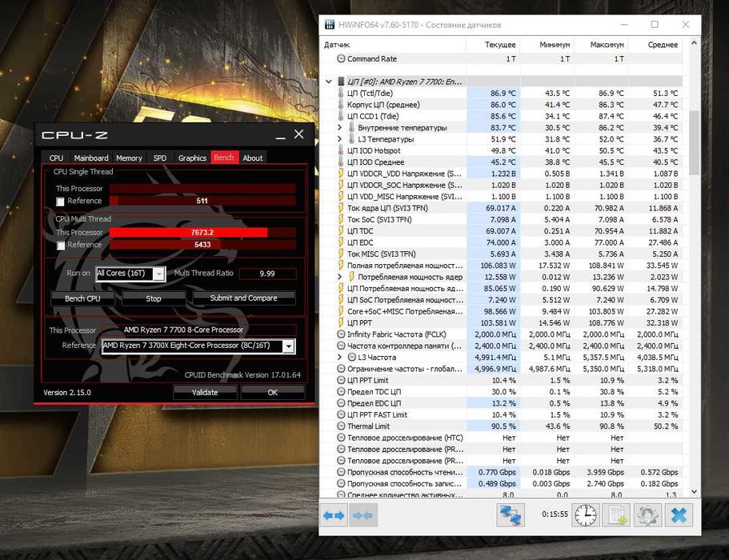Click the Среднее column header in HWiNFO
This screenshot has height=560, width=729.
coord(655,45)
